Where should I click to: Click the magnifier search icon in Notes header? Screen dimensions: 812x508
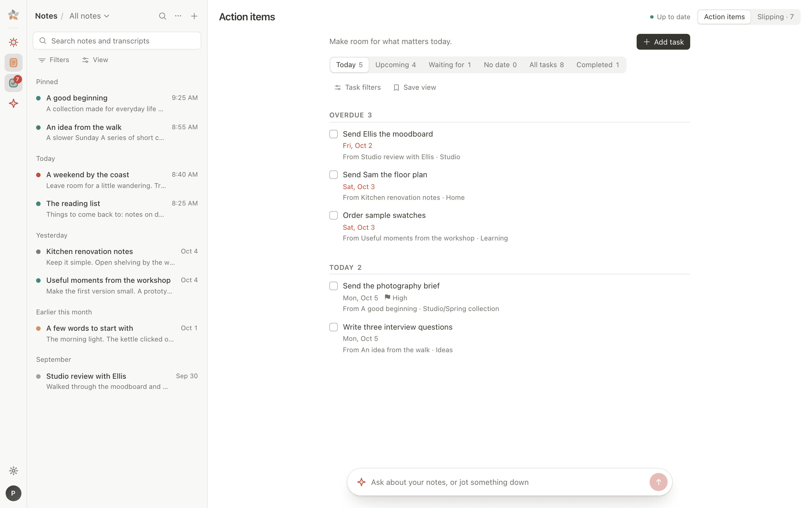pos(162,16)
